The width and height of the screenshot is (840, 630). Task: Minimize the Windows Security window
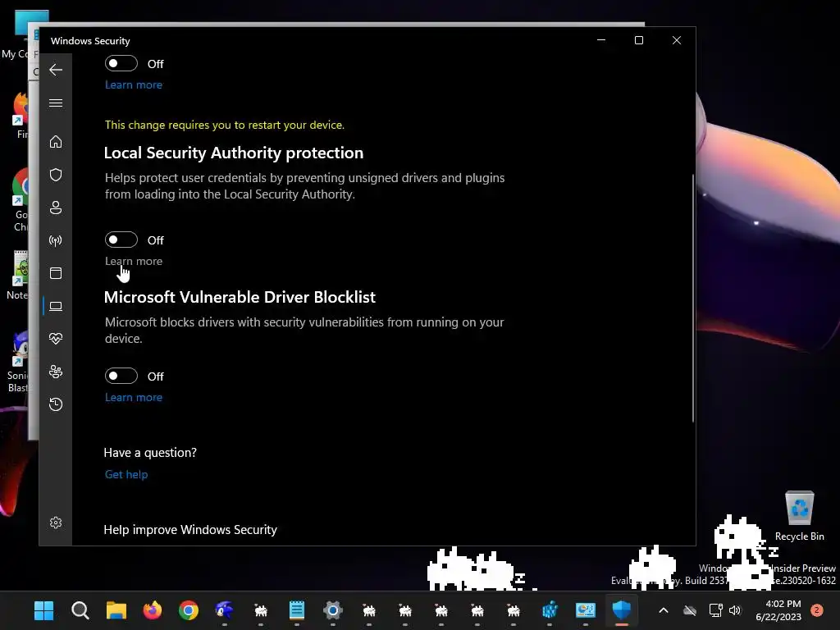pos(601,40)
